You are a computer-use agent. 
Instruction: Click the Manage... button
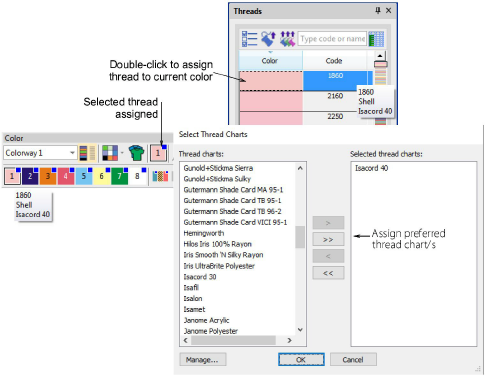(202, 360)
